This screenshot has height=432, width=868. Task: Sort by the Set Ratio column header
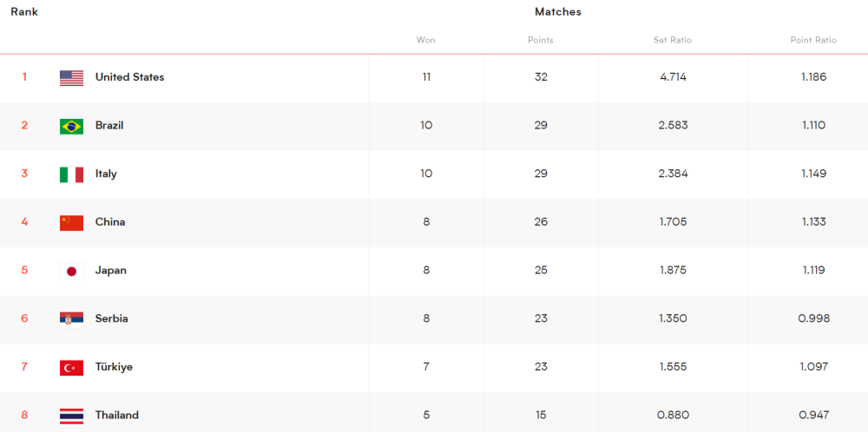(673, 41)
